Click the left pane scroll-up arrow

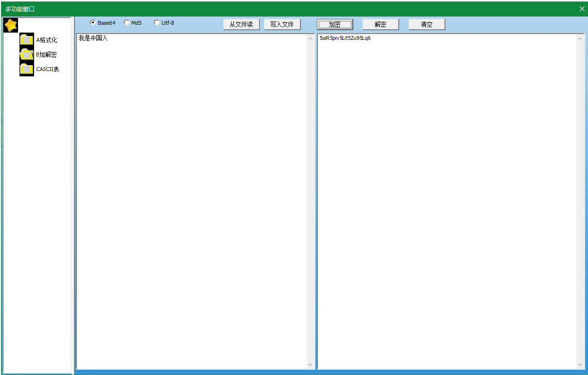point(311,38)
